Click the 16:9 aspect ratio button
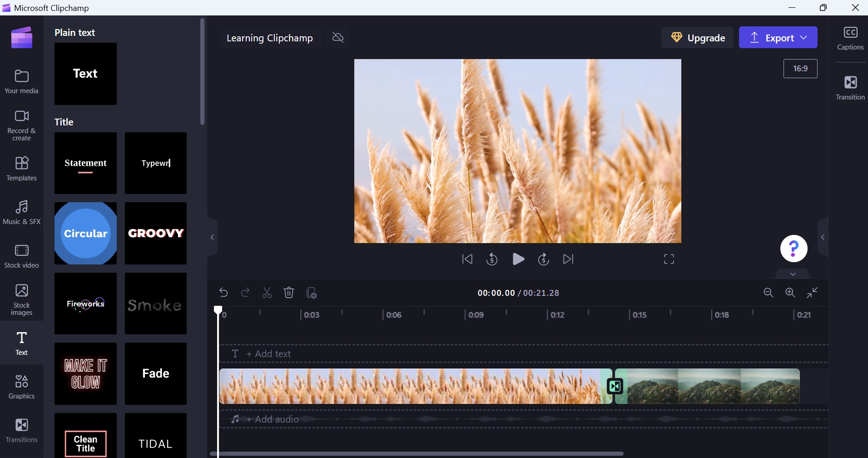 800,69
